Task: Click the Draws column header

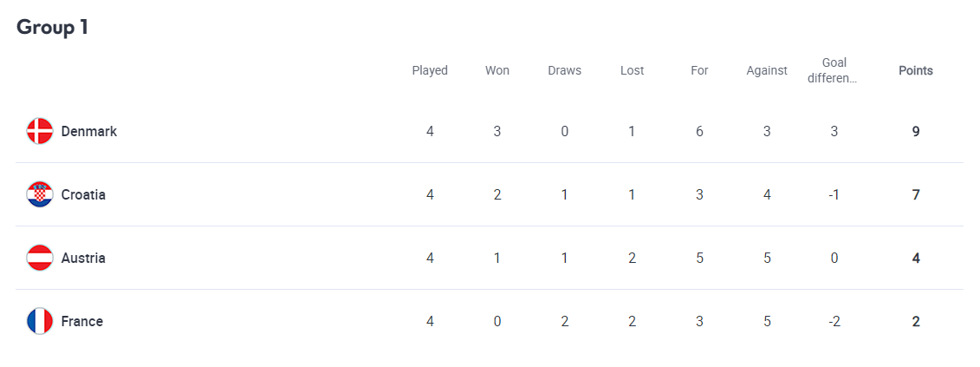Action: pos(565,71)
